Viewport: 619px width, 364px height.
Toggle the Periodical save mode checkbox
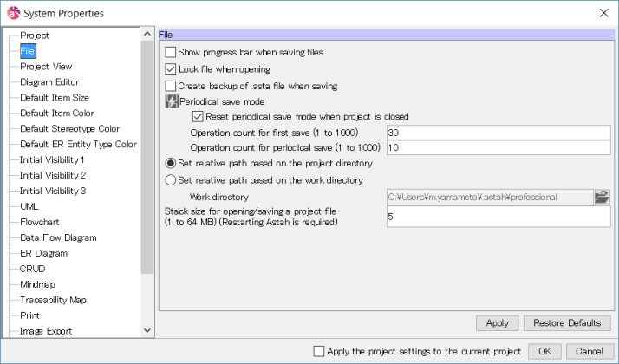171,101
